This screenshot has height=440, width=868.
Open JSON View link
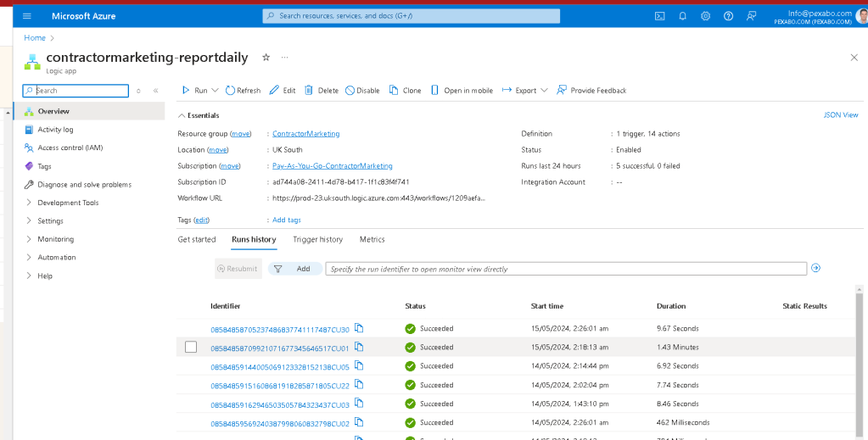coord(841,115)
